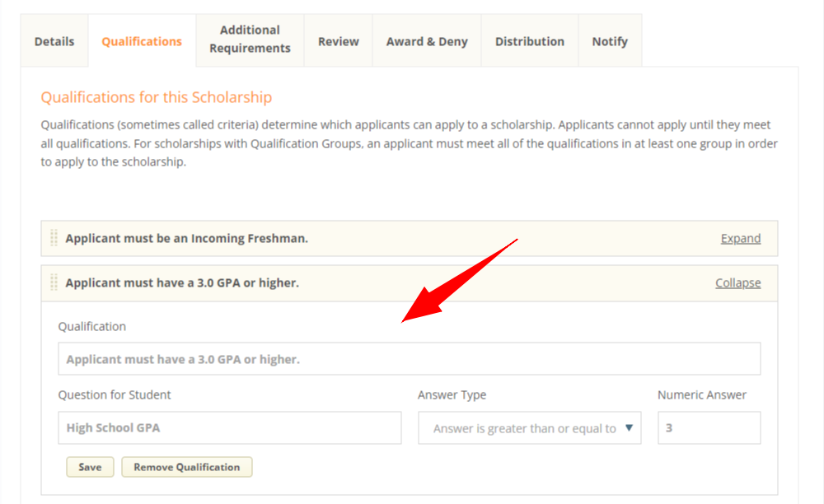Switch to the Details tab
The height and width of the screenshot is (504, 824).
coord(54,40)
